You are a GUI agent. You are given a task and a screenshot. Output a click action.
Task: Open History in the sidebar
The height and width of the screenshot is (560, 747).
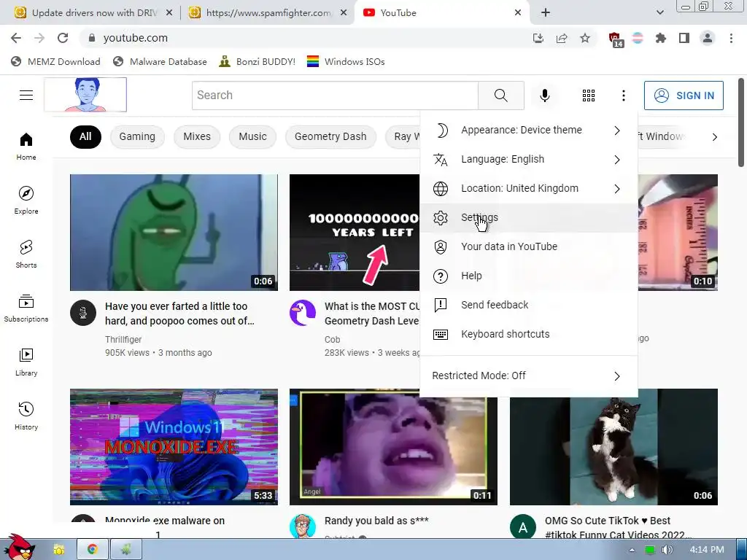[x=26, y=416]
